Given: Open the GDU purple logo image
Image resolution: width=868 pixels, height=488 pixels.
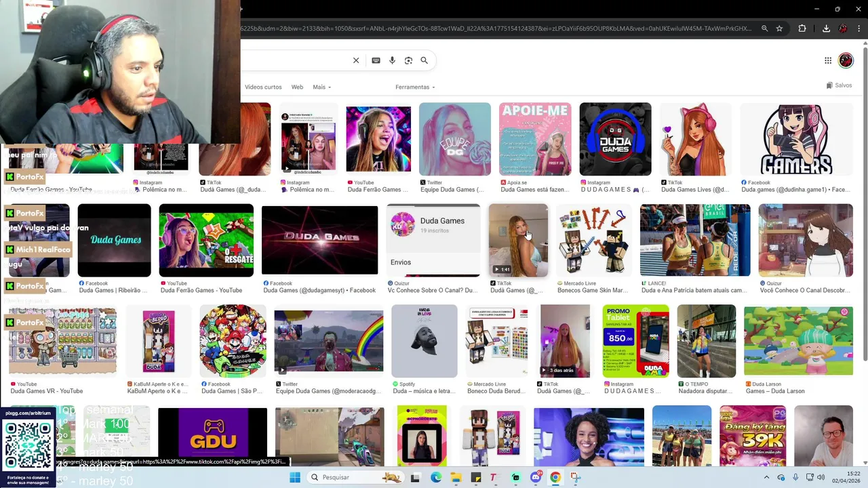Looking at the screenshot, I should pyautogui.click(x=212, y=434).
